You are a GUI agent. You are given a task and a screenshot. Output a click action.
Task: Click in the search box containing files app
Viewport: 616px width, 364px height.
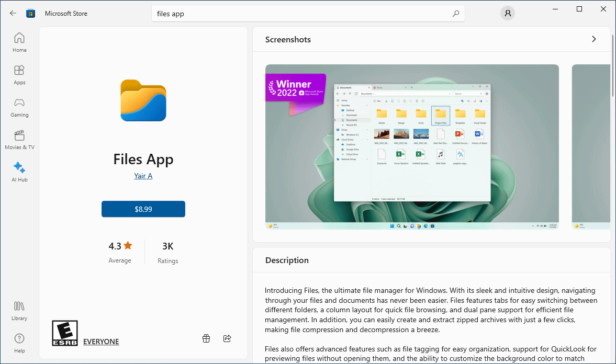click(x=308, y=14)
